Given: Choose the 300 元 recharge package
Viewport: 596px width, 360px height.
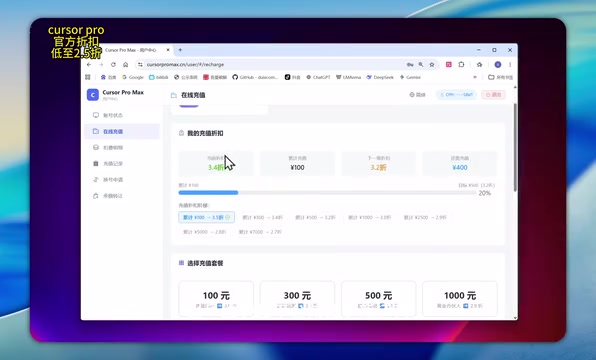Looking at the screenshot, I should coord(297,299).
